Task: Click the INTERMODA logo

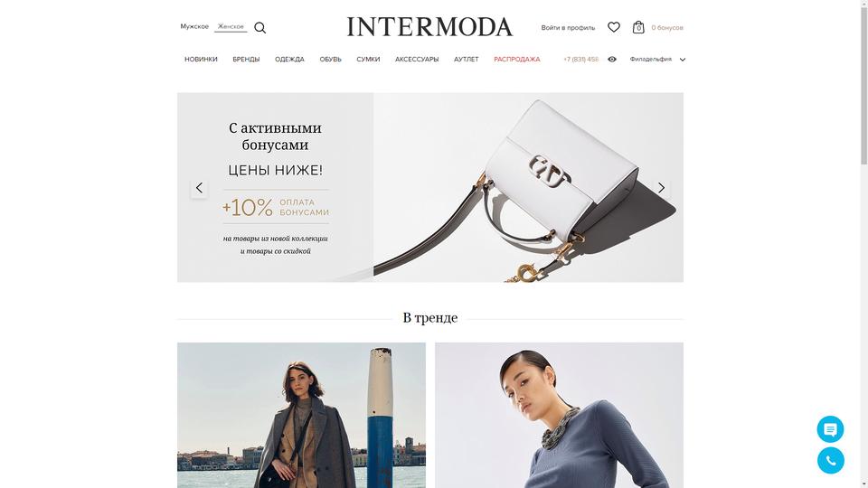Action: tap(429, 27)
